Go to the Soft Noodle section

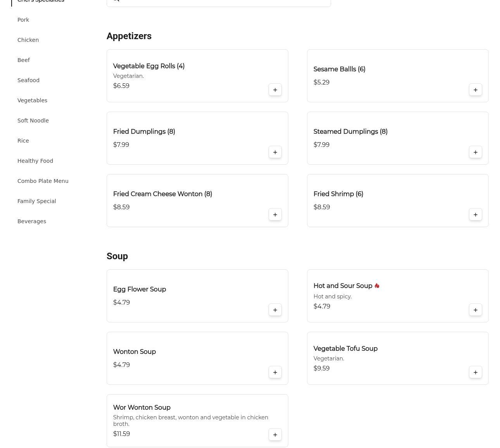tap(33, 121)
